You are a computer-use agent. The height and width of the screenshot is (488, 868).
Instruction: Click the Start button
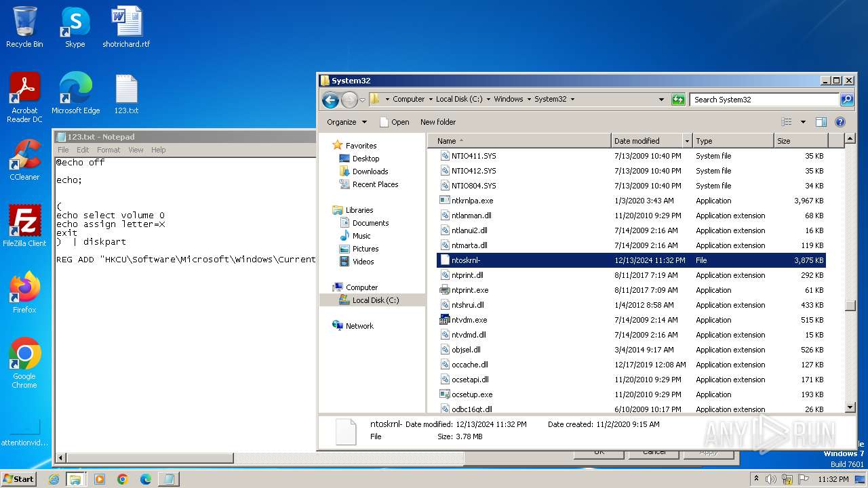[19, 479]
